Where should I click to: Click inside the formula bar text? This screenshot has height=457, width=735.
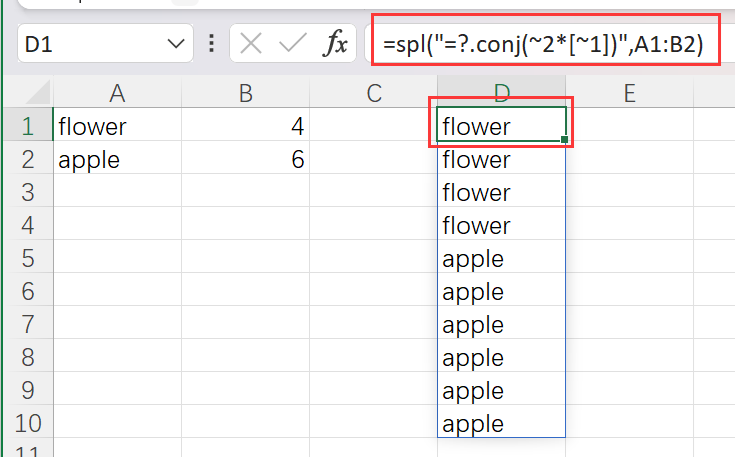pos(545,44)
